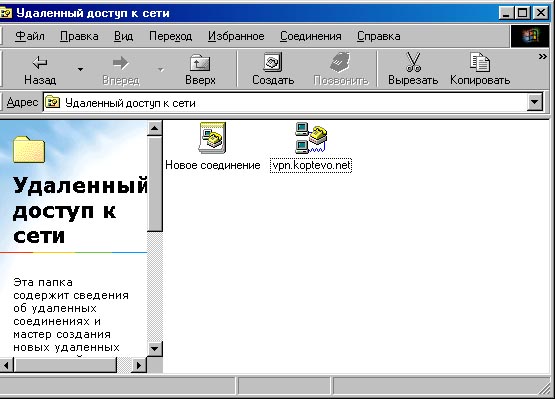Open the Вид menu
Screen dimensions: 555x399
point(123,36)
